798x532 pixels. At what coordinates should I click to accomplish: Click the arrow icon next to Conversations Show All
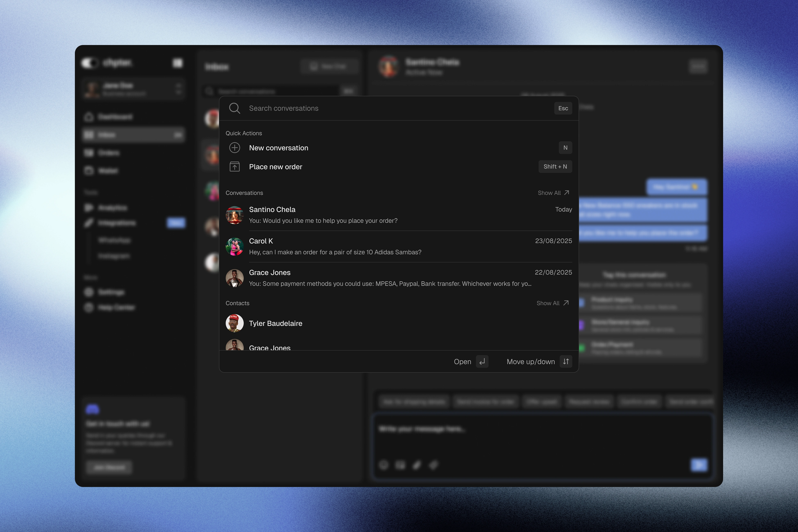click(x=567, y=193)
